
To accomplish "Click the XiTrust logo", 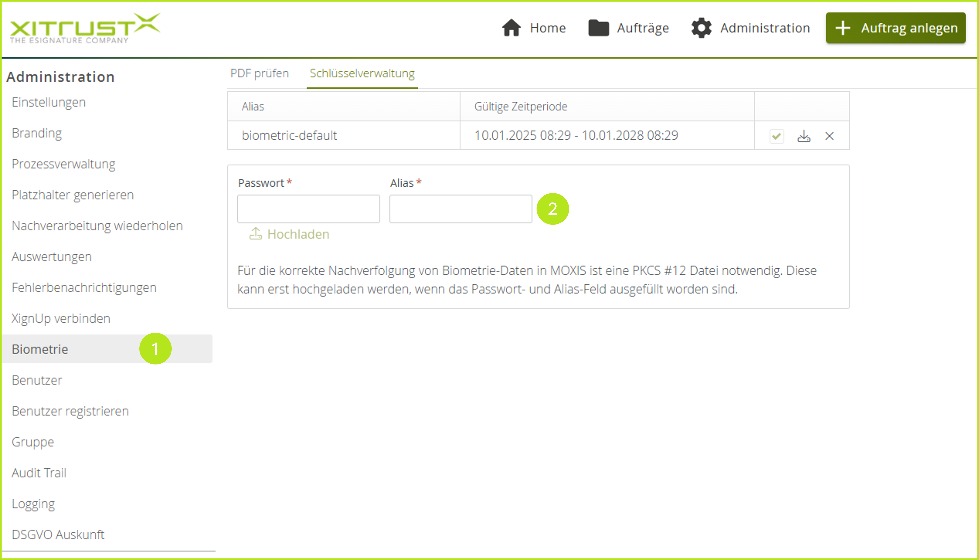I will pyautogui.click(x=85, y=28).
